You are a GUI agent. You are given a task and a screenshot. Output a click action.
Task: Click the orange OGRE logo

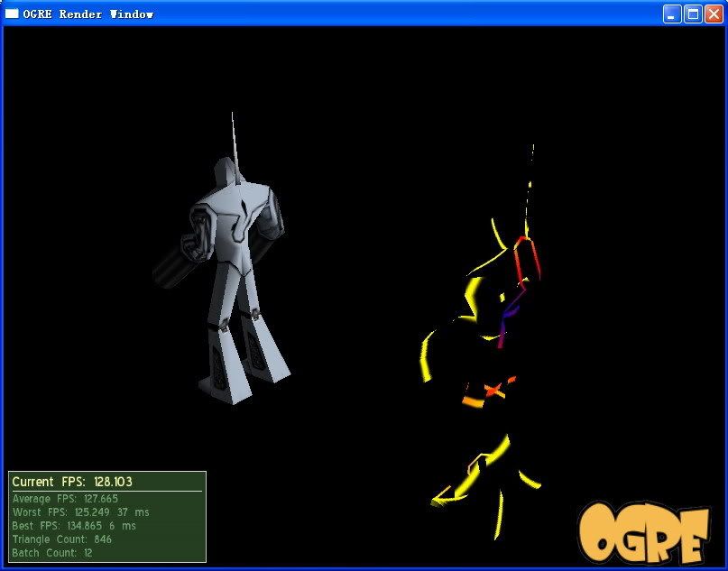[644, 531]
